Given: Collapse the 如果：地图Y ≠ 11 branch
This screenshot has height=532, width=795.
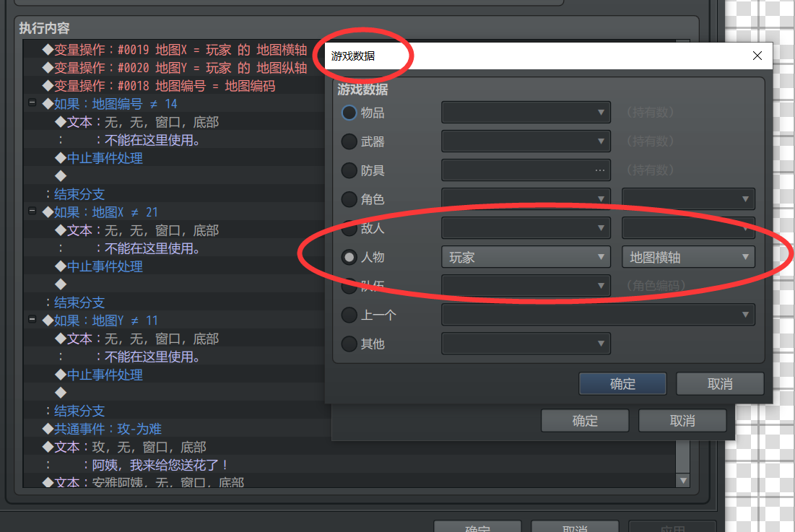Looking at the screenshot, I should [x=32, y=320].
